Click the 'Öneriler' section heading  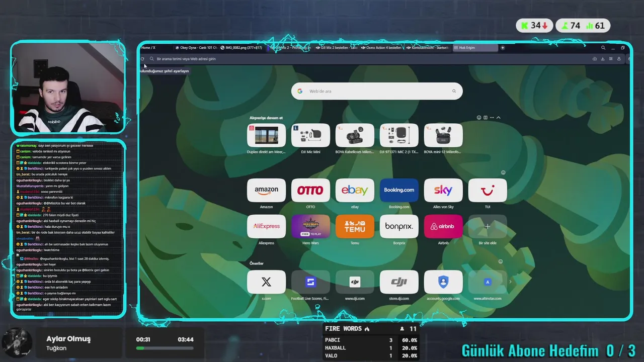[257, 263]
